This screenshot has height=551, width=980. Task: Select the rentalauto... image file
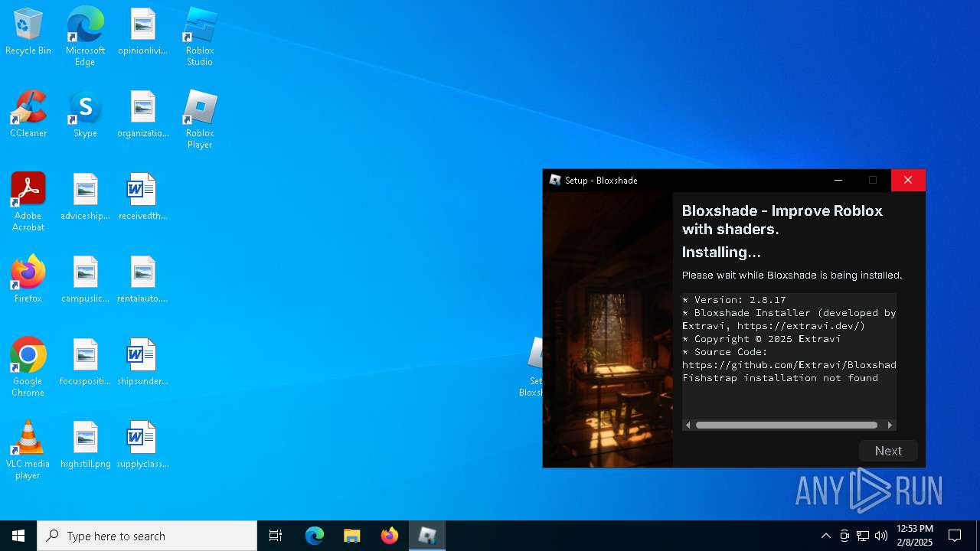click(x=142, y=280)
